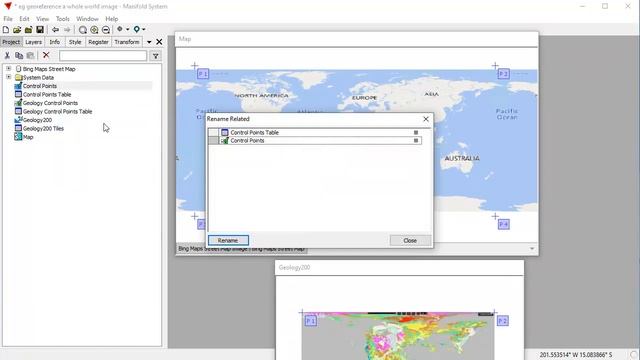Click the Manifold red logo icon in title bar
This screenshot has width=640, height=360.
click(7, 6)
